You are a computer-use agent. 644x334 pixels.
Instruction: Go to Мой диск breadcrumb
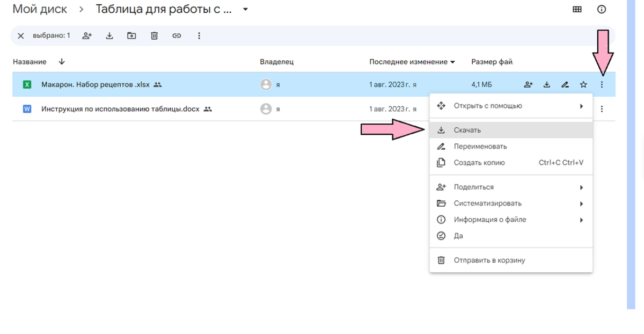tap(40, 9)
